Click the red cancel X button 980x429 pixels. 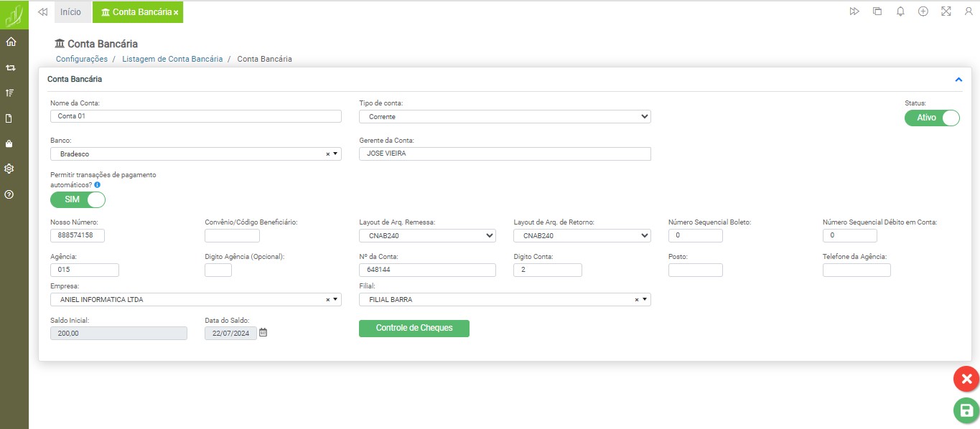point(966,379)
